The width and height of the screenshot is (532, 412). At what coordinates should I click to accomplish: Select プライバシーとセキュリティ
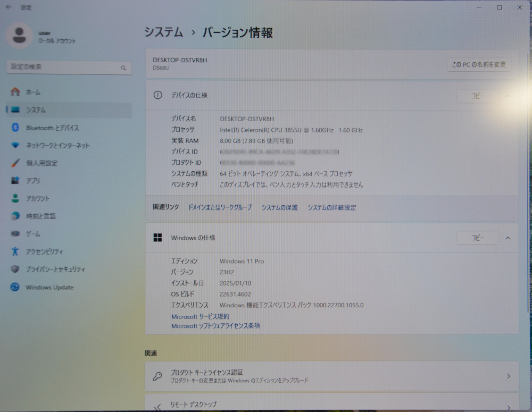[x=69, y=269]
